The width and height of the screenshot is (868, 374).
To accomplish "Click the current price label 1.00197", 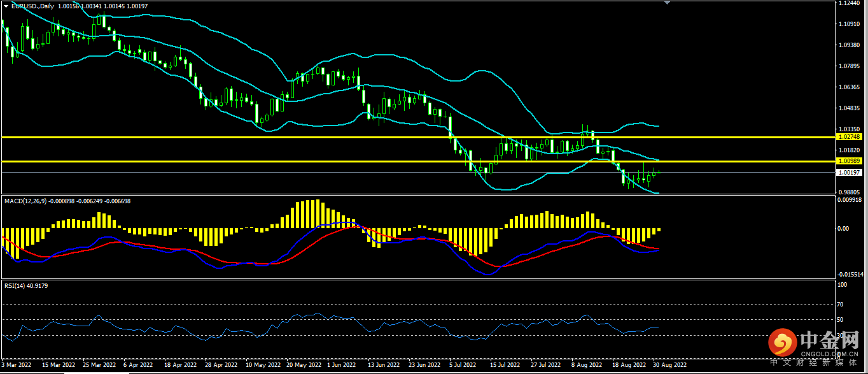I will point(850,172).
